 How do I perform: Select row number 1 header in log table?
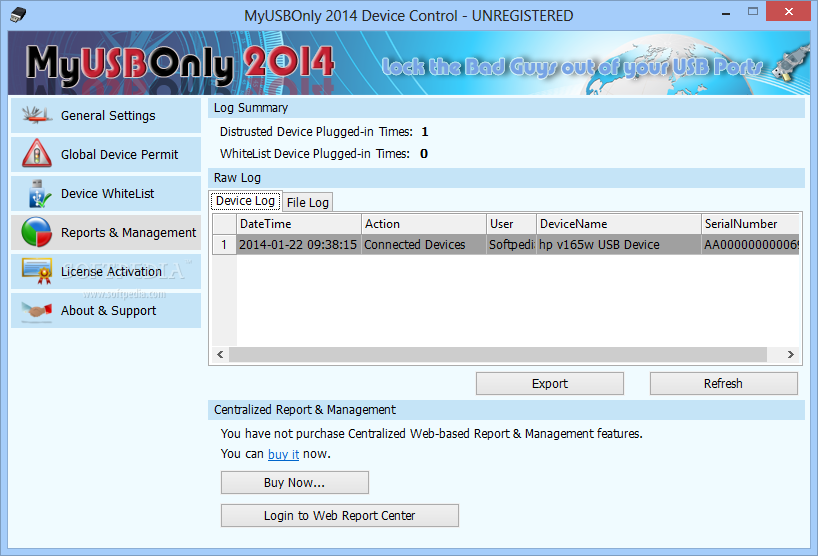(224, 245)
